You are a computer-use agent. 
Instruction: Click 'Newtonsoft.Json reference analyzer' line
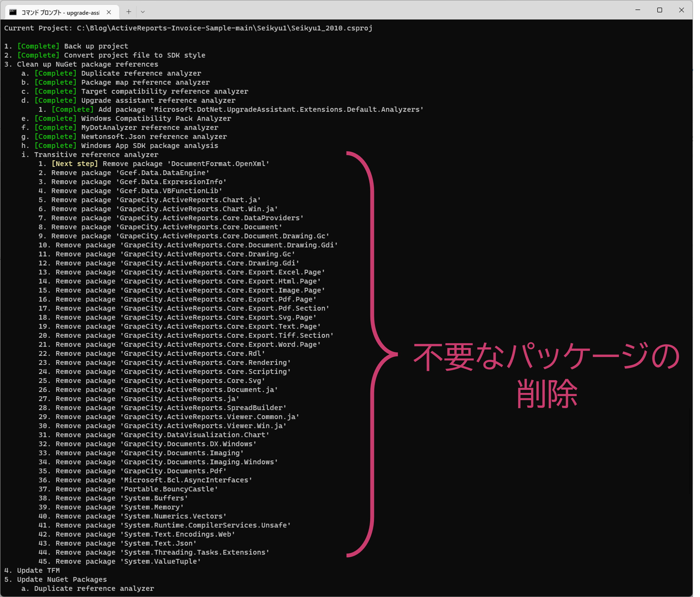pyautogui.click(x=124, y=137)
